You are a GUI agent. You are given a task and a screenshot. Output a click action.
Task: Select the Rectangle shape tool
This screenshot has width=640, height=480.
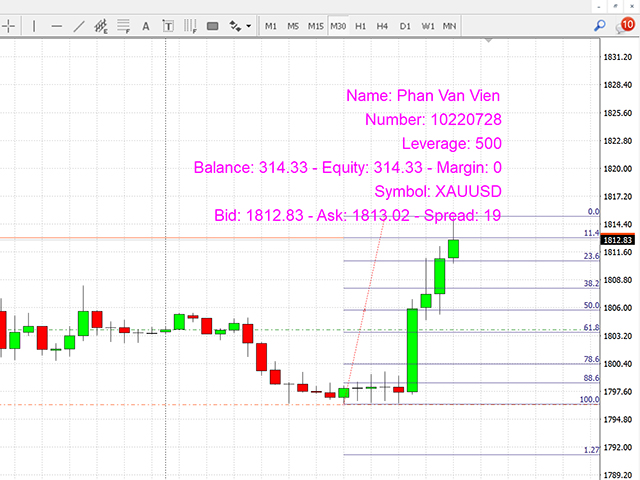tap(213, 27)
